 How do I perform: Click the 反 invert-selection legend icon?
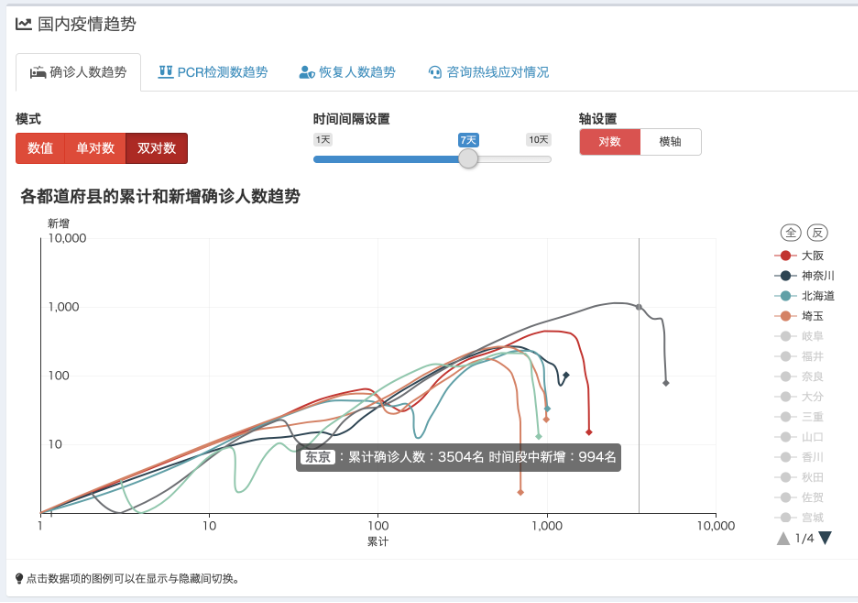(x=817, y=233)
